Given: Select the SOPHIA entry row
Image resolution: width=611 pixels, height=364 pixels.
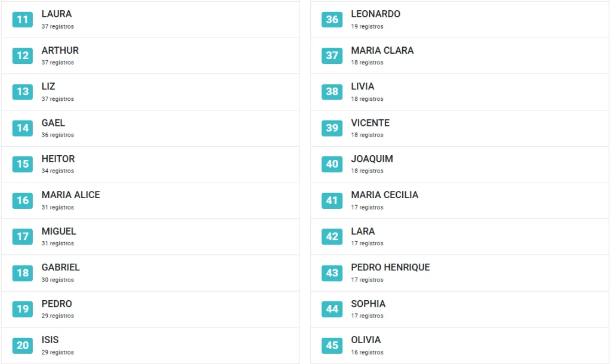Looking at the screenshot, I should (460, 310).
